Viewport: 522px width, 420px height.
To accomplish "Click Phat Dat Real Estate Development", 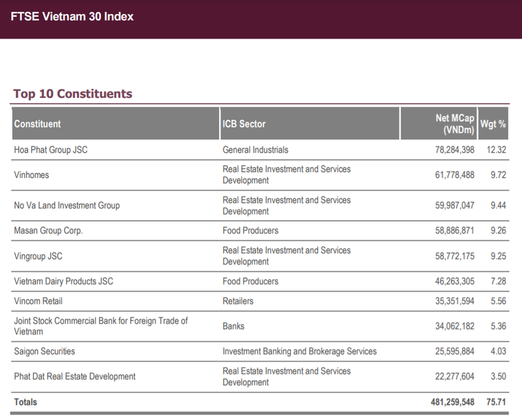I will [x=75, y=376].
